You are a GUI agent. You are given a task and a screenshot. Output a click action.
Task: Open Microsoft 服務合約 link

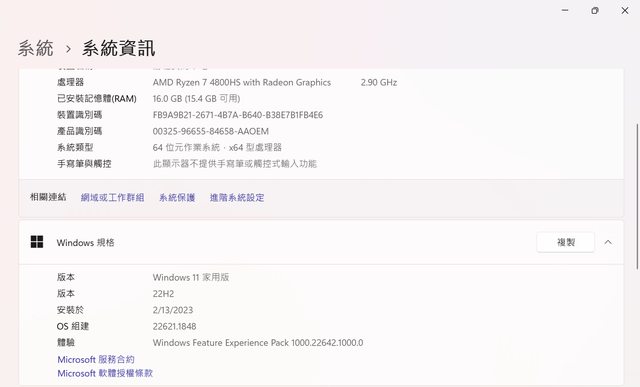point(96,359)
